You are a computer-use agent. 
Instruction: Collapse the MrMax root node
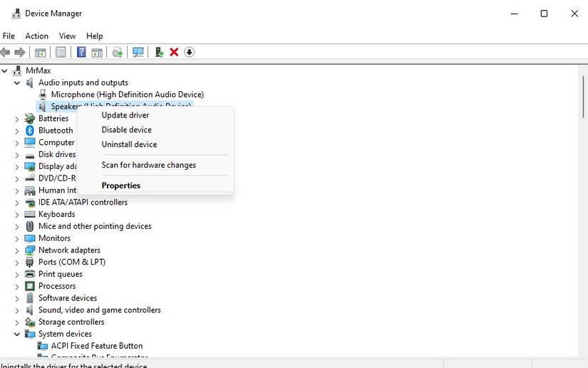coord(4,71)
